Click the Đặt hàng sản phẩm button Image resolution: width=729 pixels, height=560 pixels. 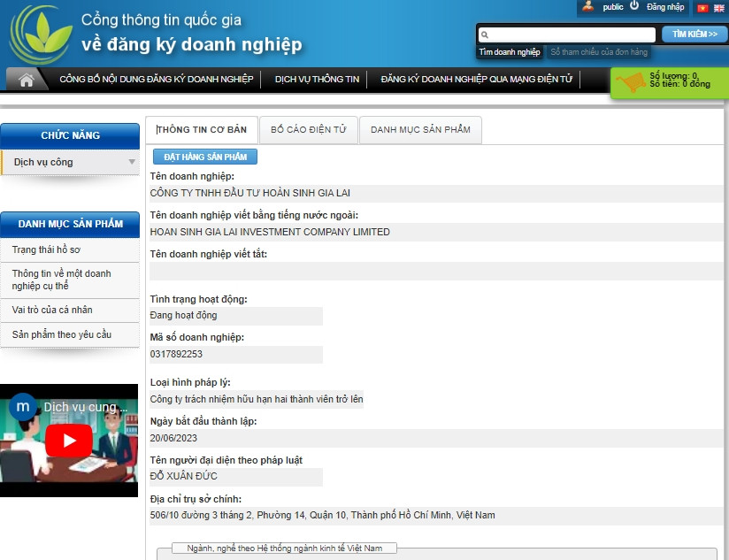(x=205, y=157)
